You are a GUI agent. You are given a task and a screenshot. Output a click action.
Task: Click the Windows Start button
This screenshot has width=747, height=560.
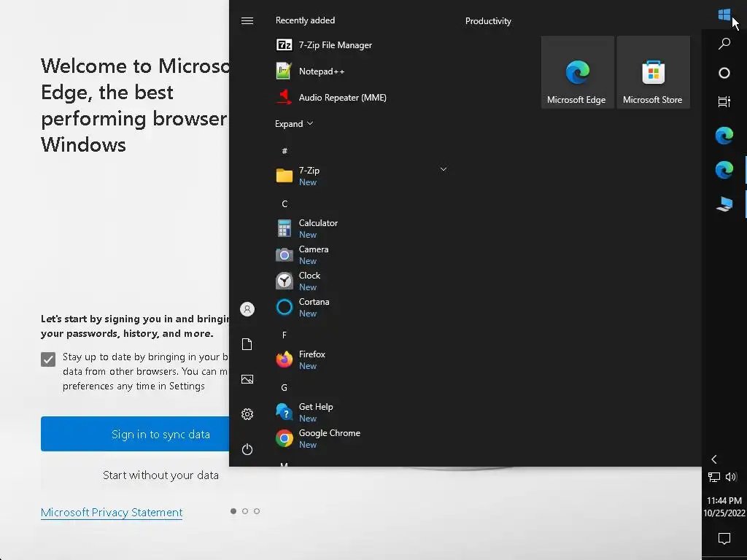(724, 15)
